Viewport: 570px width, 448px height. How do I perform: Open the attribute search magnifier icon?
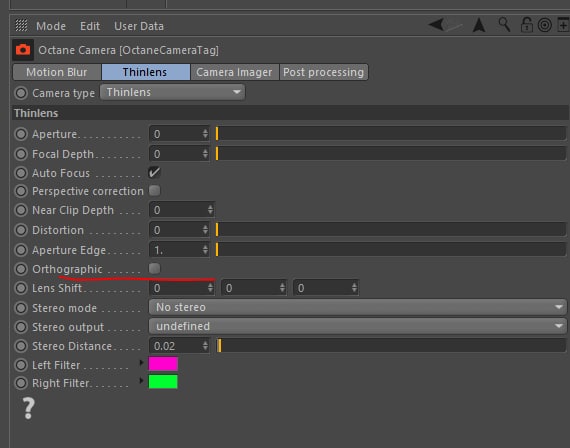coord(504,25)
